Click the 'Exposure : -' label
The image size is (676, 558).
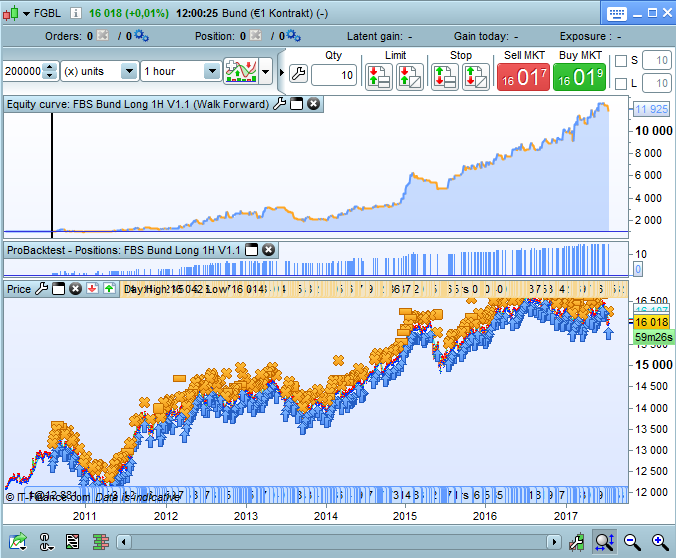pos(590,36)
